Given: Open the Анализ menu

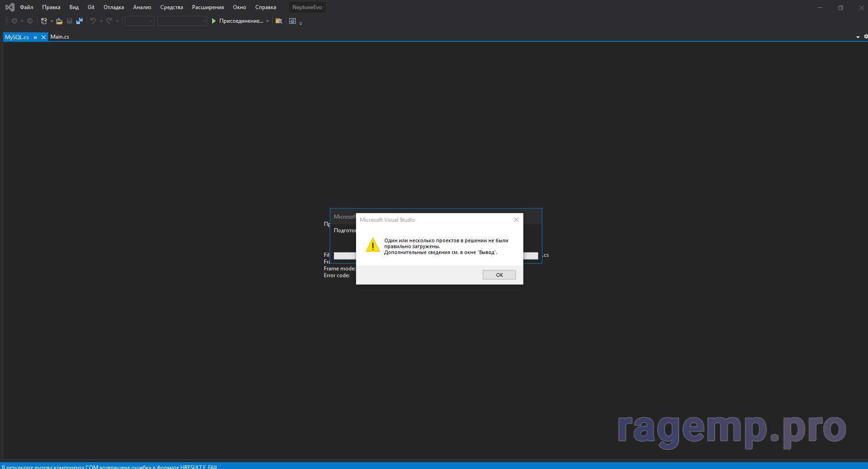Looking at the screenshot, I should click(x=142, y=7).
